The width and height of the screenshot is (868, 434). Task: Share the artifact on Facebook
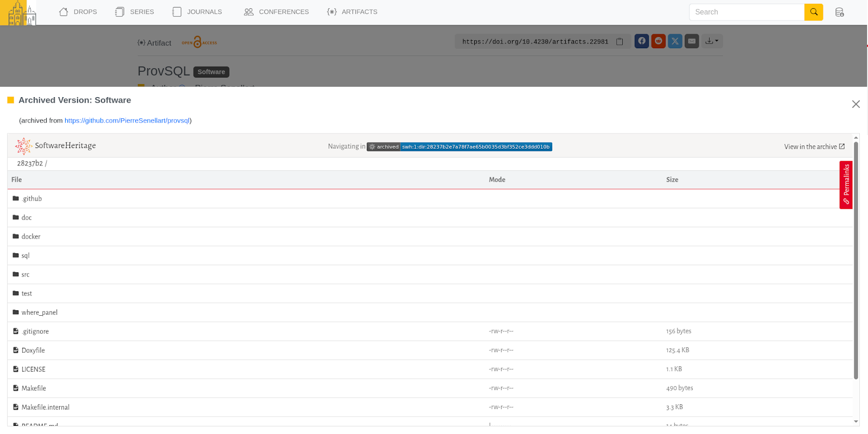pos(642,41)
